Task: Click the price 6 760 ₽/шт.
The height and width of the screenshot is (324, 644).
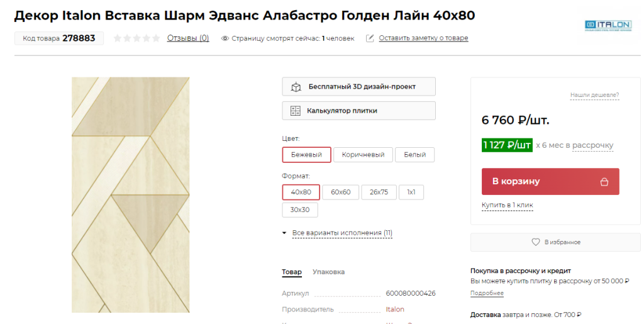Action: (516, 120)
